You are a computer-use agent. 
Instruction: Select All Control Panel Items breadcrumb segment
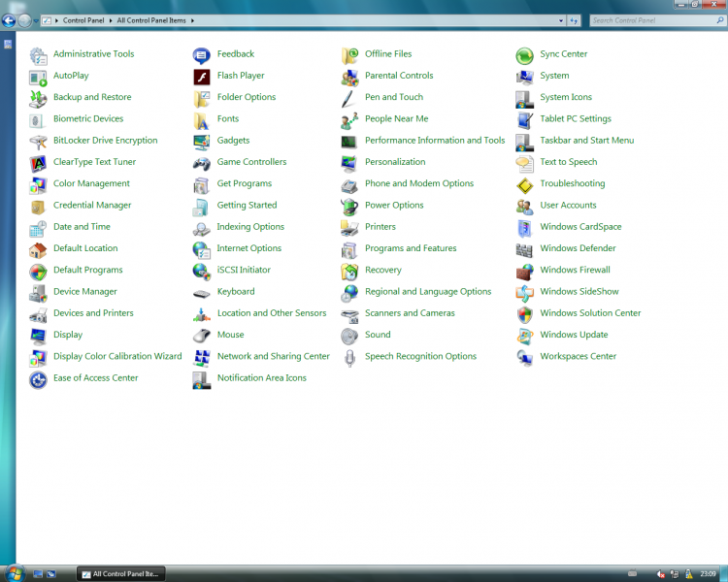pos(151,20)
